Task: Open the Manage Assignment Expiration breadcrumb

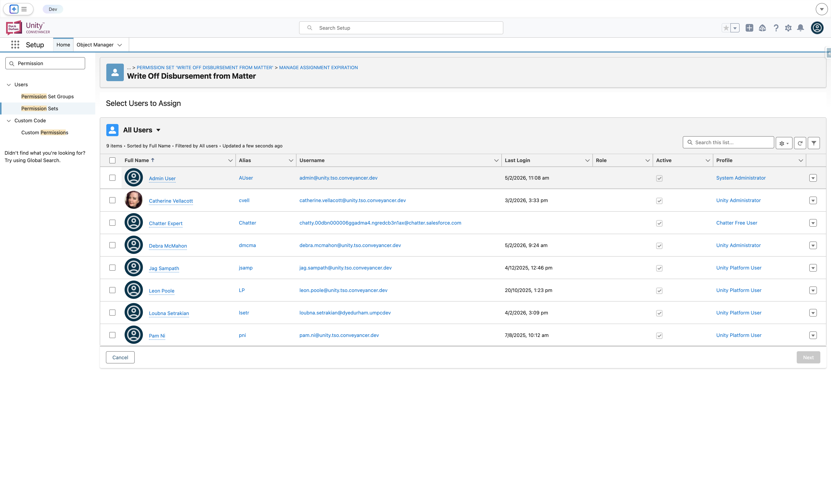Action: [x=318, y=67]
